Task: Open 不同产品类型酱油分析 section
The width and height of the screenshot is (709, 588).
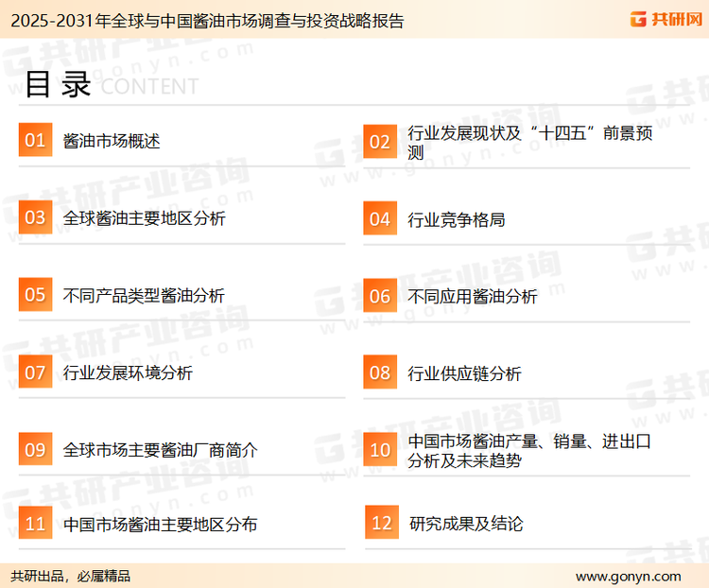Action: (144, 295)
